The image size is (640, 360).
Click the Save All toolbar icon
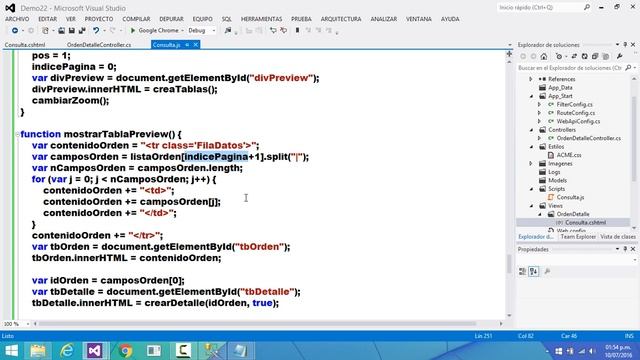[x=82, y=31]
